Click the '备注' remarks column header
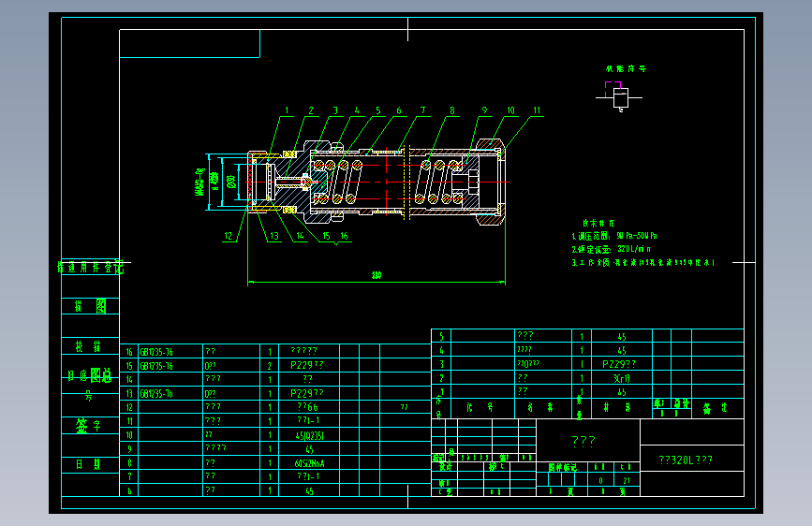Image resolution: width=812 pixels, height=526 pixels. (x=716, y=408)
